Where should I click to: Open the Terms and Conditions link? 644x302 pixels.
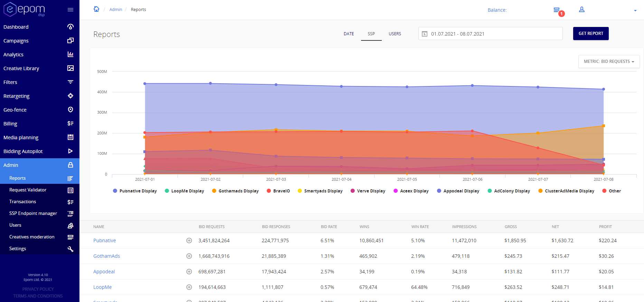pyautogui.click(x=38, y=296)
